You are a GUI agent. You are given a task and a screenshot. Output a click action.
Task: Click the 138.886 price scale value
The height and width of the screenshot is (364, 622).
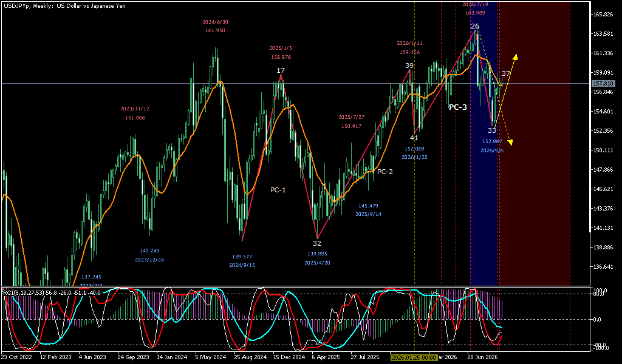tap(603, 247)
